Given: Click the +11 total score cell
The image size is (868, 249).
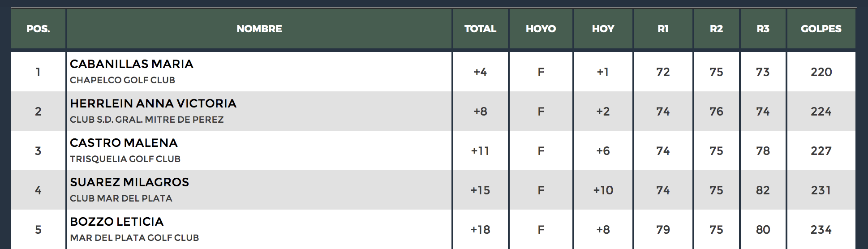Looking at the screenshot, I should [x=480, y=151].
